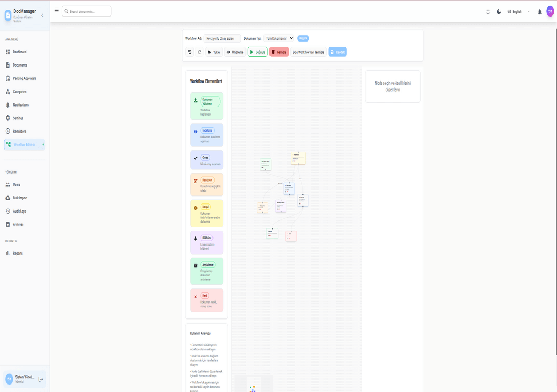Image resolution: width=557 pixels, height=392 pixels.
Task: Select the Dokuman Yükleme workflow element
Action: [x=207, y=105]
